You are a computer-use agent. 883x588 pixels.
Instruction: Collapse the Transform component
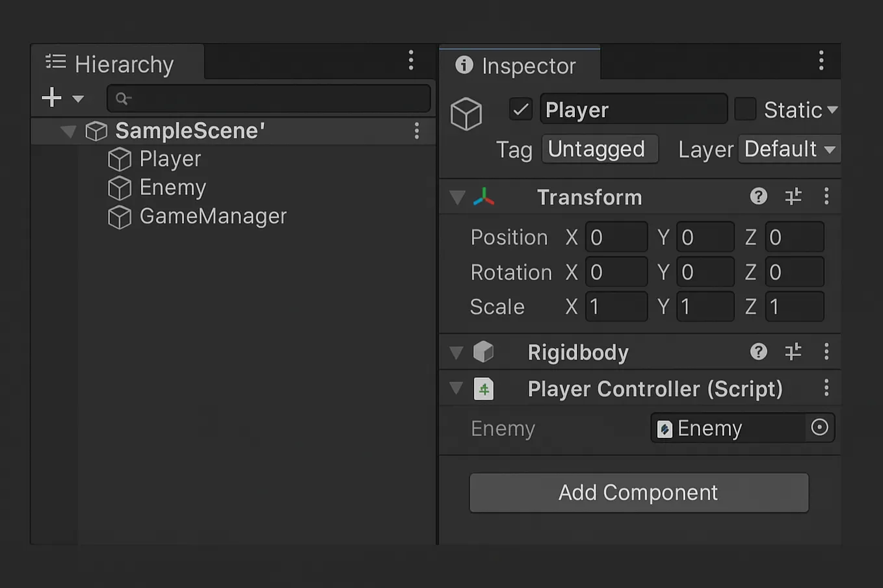[x=456, y=197]
